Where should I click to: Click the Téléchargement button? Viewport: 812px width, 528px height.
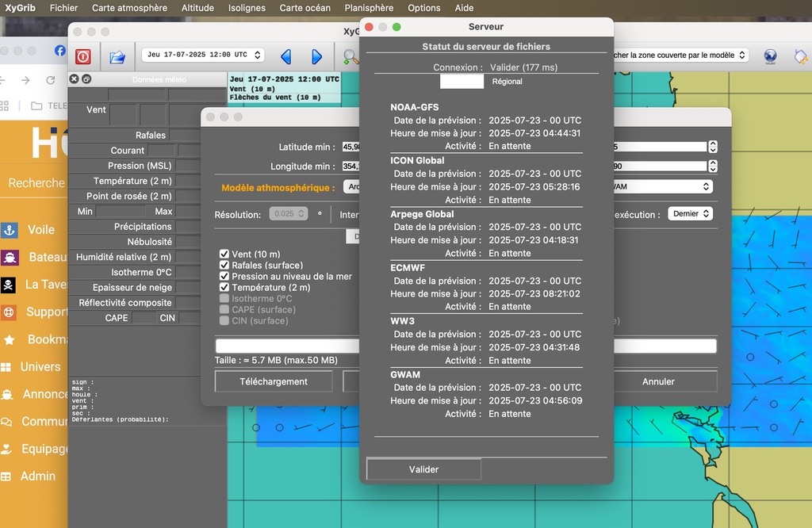[274, 381]
